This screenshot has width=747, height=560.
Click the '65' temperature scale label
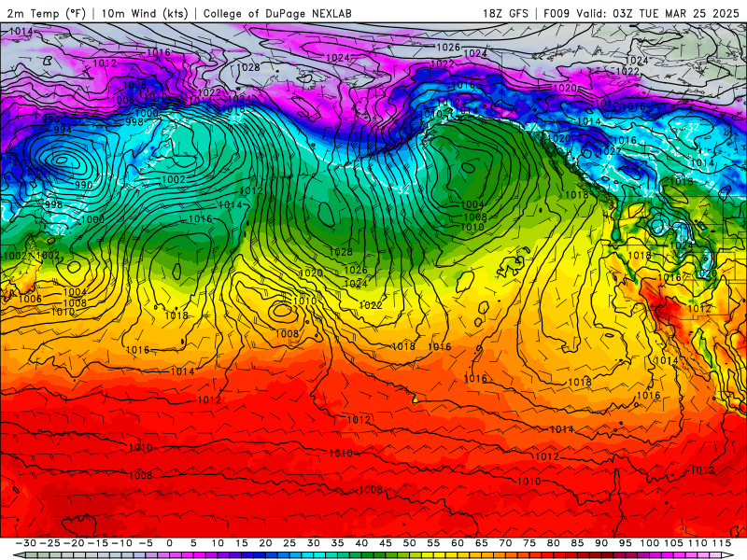[x=481, y=543]
